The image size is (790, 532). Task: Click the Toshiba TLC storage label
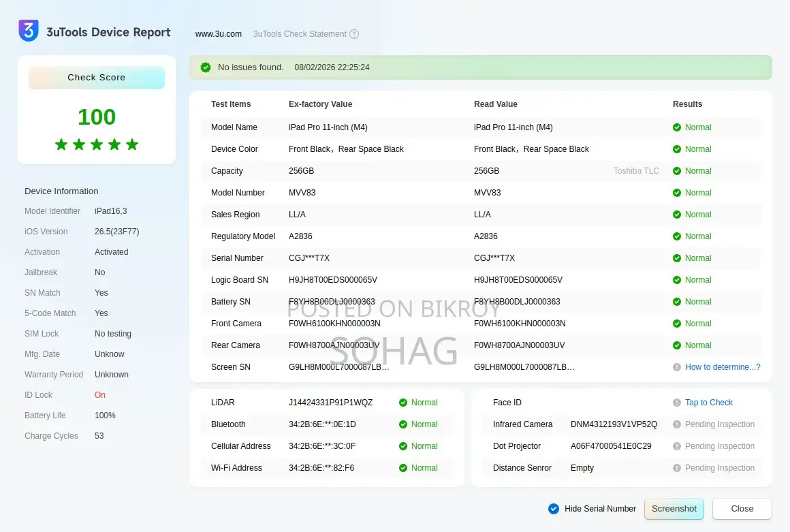636,171
